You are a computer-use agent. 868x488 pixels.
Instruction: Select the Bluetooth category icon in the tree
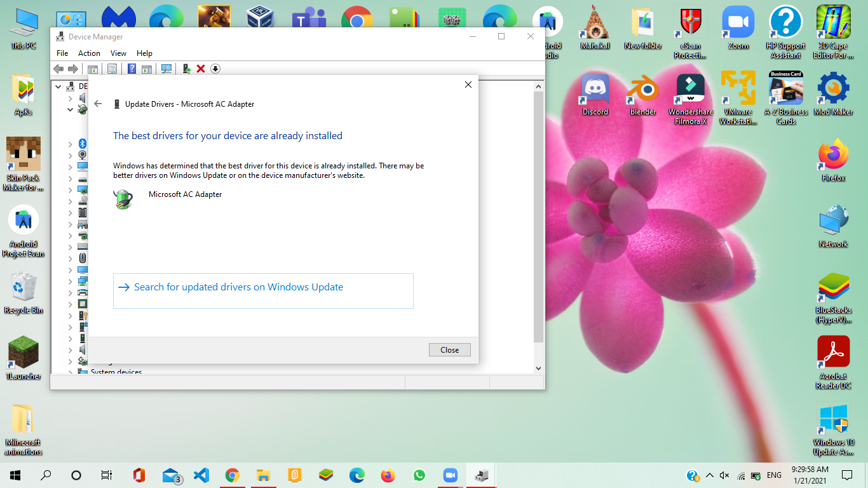(82, 144)
